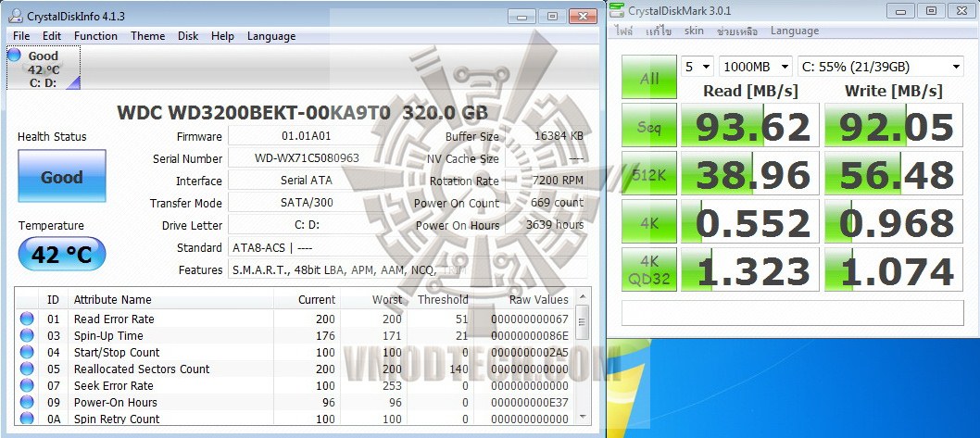980x438 pixels.
Task: Click scroll-down arrow of SMART attribute list
Action: point(583,417)
